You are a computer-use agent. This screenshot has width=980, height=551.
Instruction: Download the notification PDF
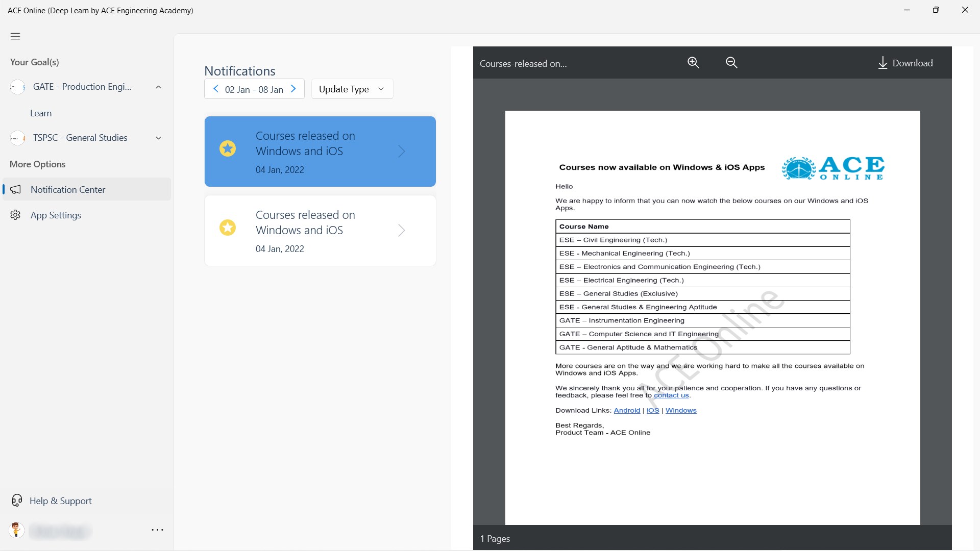905,63
